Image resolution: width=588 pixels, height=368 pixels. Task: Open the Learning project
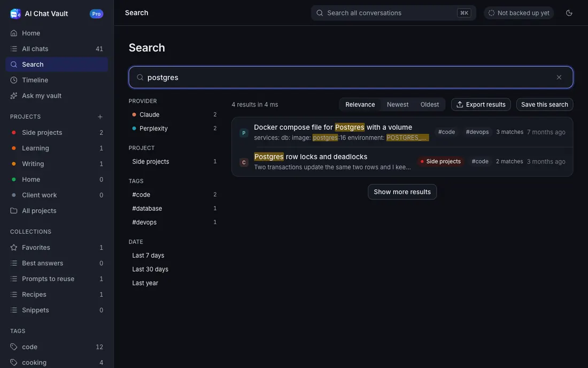[x=57, y=148]
